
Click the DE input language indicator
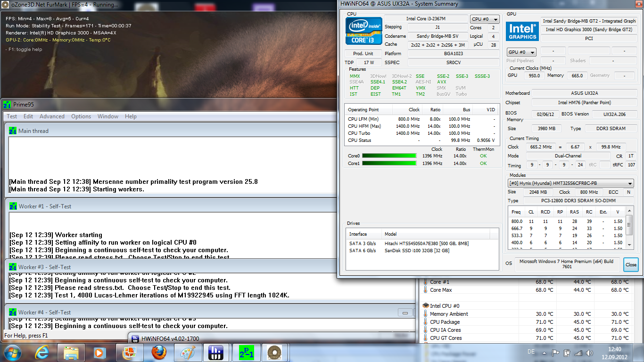531,352
